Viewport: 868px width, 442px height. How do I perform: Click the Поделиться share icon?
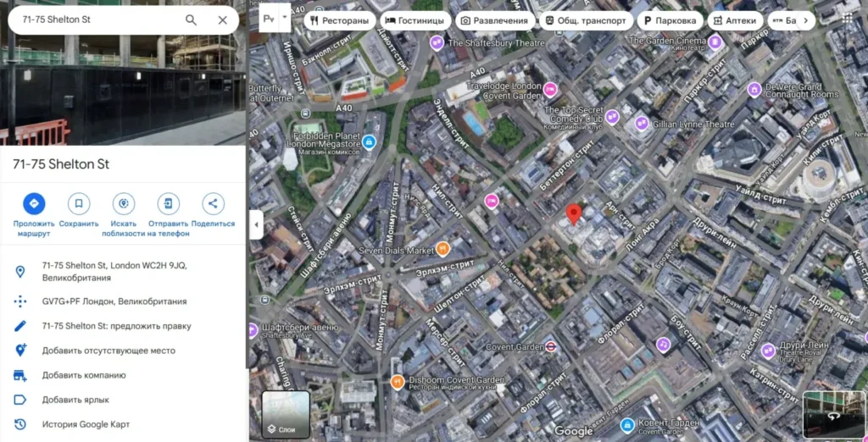(x=213, y=203)
